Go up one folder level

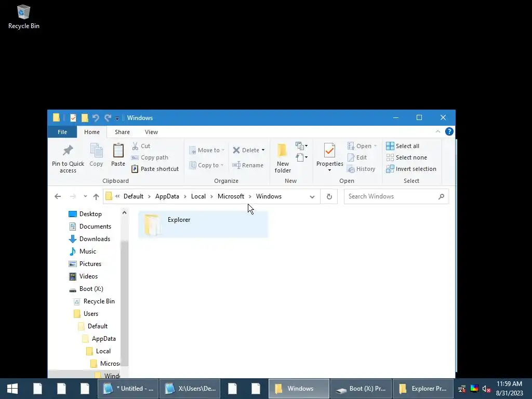(96, 196)
